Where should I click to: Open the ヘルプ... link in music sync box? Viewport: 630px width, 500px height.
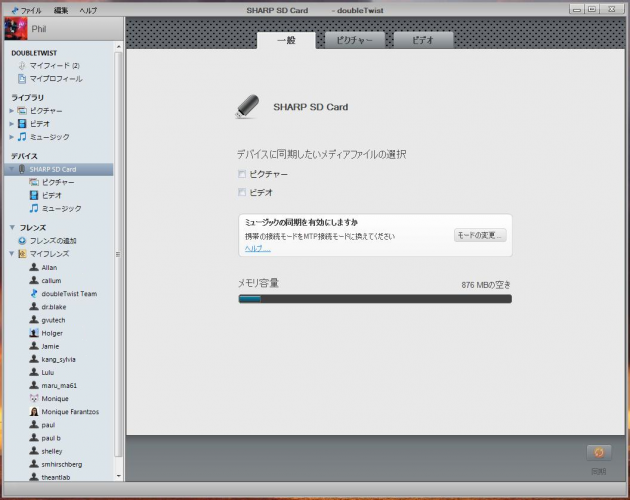click(x=258, y=248)
